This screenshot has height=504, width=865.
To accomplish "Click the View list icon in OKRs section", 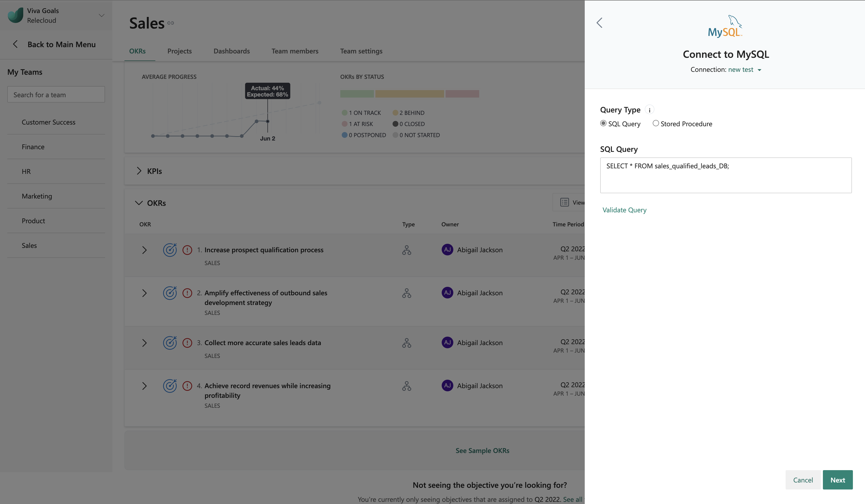I will tap(564, 202).
